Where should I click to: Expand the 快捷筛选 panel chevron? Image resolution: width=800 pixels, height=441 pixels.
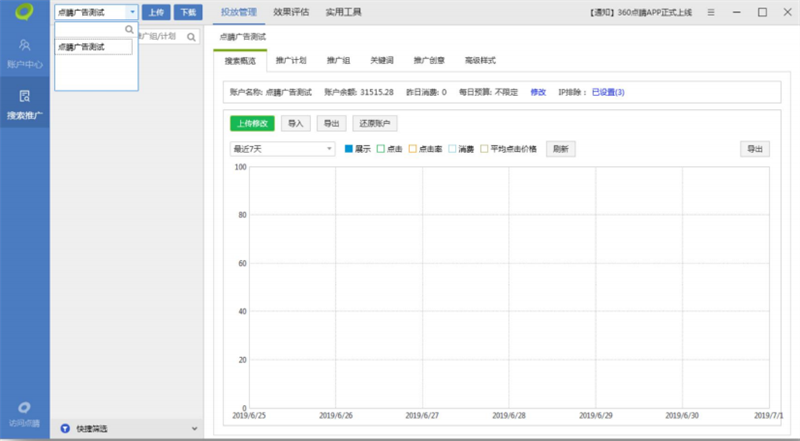194,429
